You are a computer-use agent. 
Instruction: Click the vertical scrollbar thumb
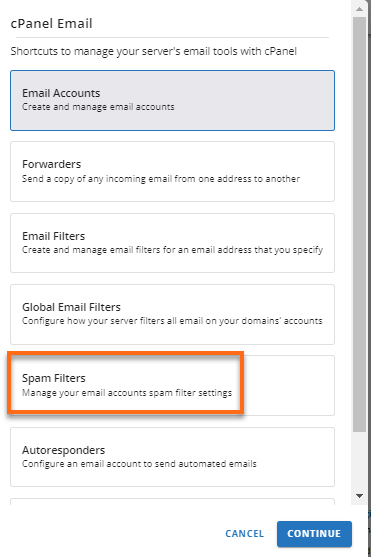pyautogui.click(x=359, y=224)
